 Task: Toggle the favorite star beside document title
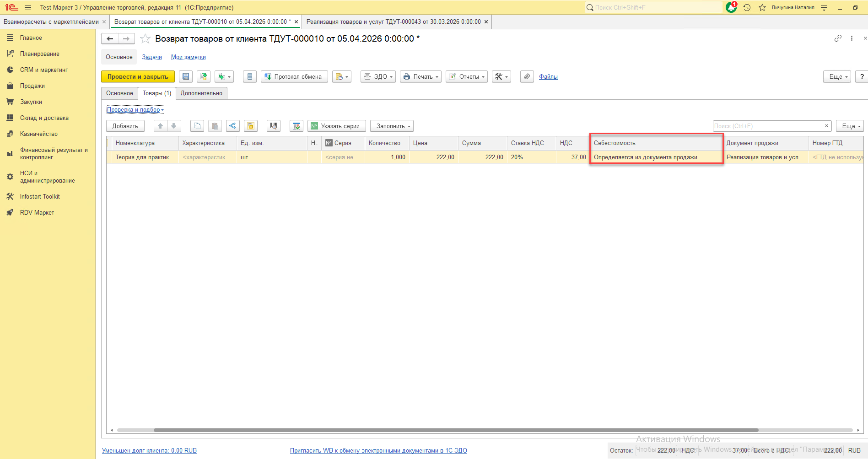(x=145, y=39)
